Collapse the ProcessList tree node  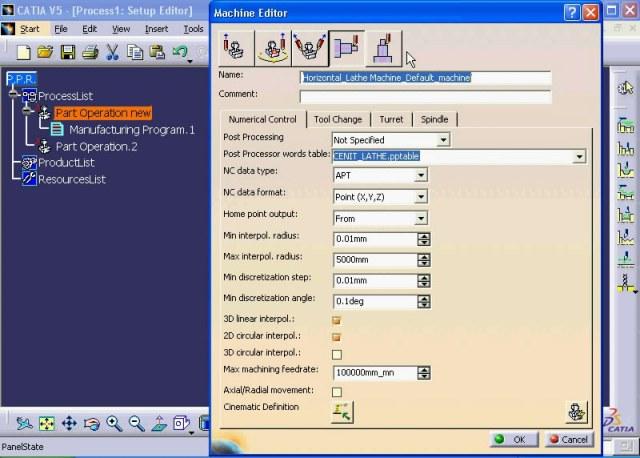(x=14, y=94)
